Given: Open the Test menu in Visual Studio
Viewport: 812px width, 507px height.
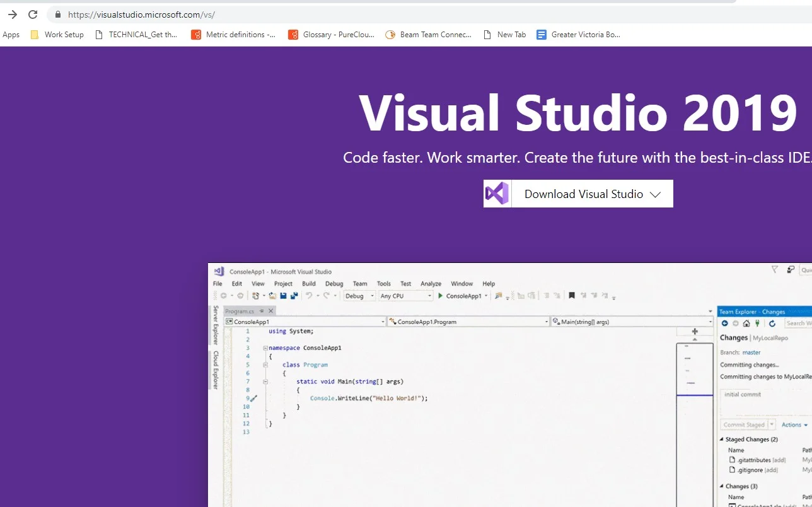Looking at the screenshot, I should [406, 284].
